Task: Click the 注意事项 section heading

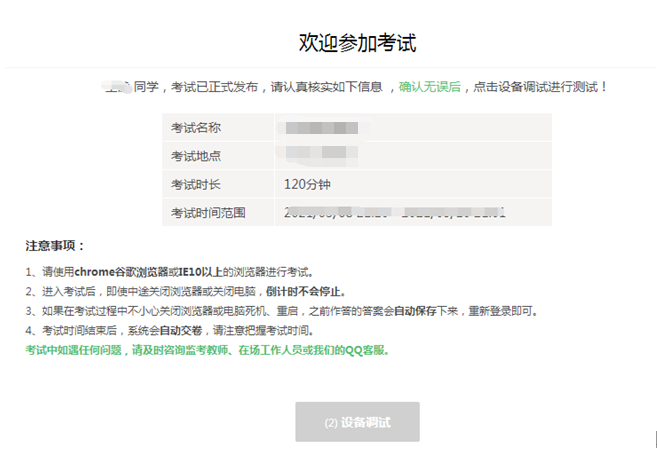Action: tap(55, 246)
